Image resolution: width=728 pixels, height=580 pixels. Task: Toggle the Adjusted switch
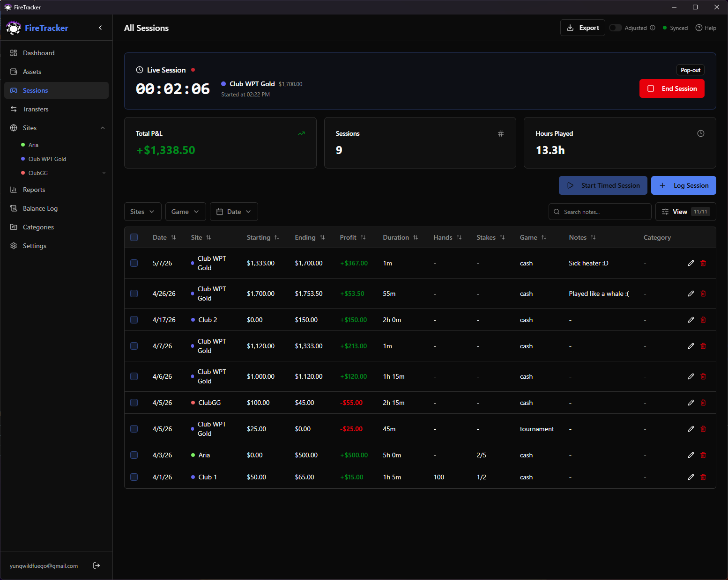(616, 28)
